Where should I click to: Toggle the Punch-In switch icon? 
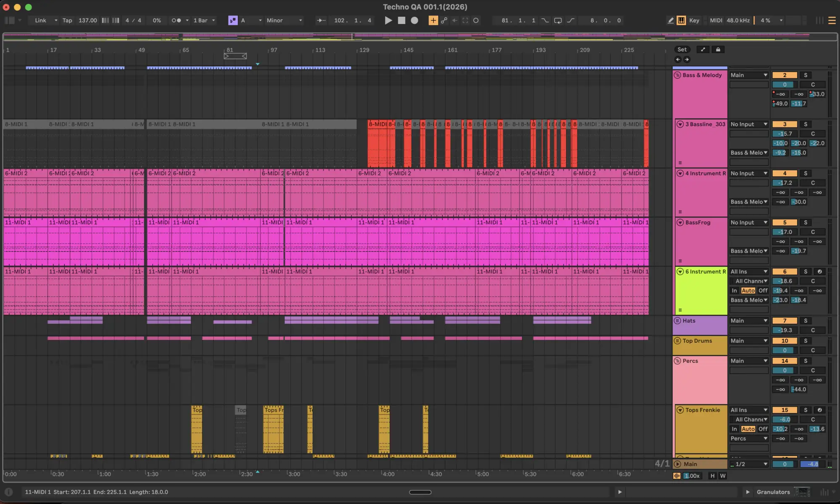coord(545,20)
